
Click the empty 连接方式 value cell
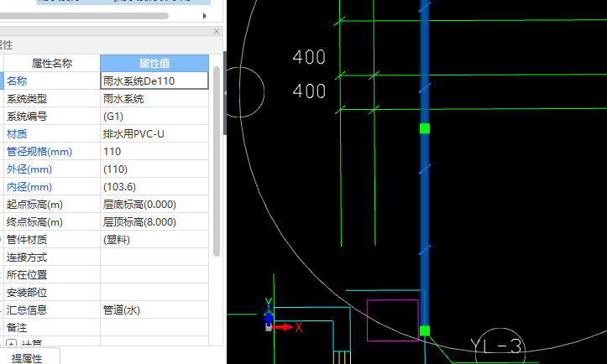(x=154, y=257)
